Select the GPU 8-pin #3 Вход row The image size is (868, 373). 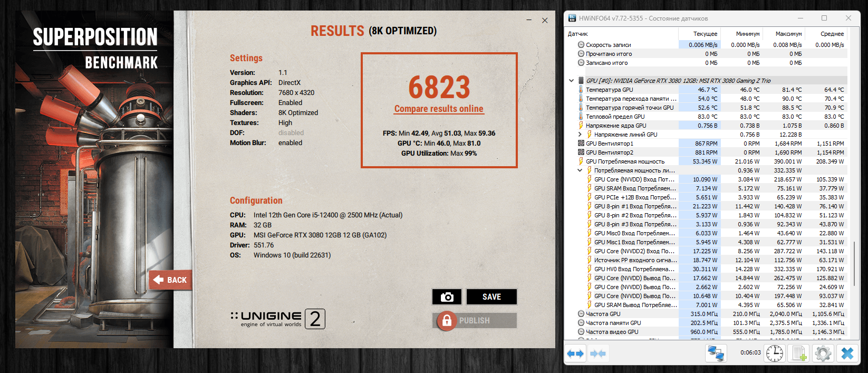click(706, 224)
